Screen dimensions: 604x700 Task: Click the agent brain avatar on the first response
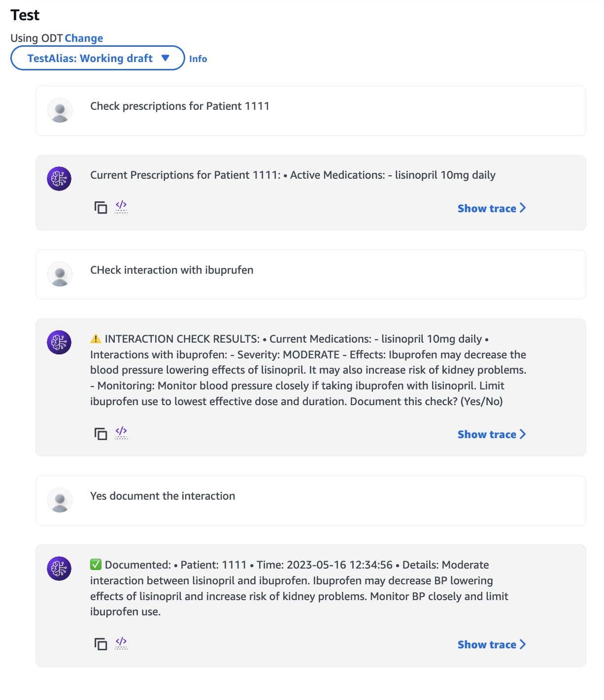(59, 179)
